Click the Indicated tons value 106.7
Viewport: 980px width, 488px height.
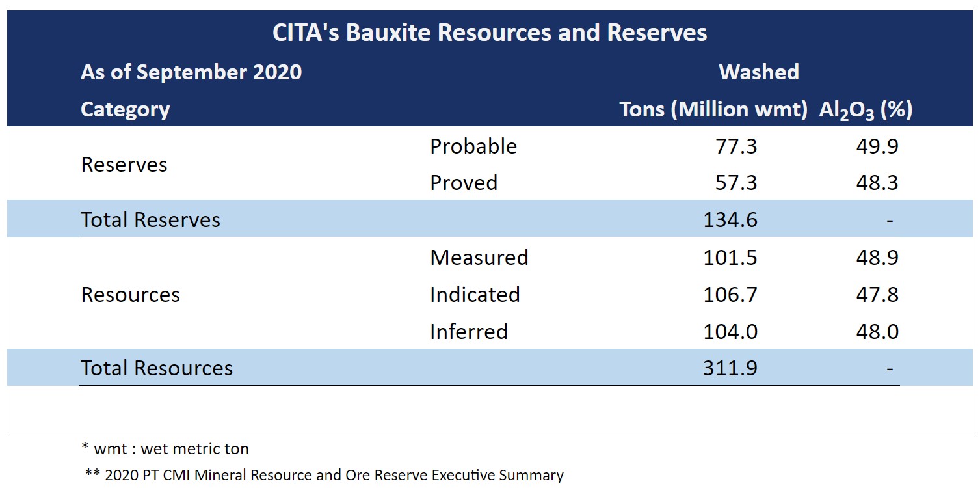(x=730, y=295)
